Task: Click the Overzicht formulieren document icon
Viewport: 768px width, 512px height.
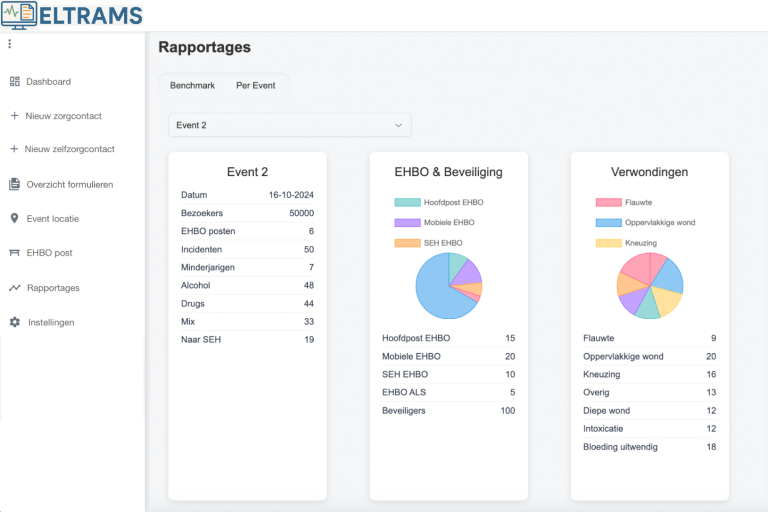Action: [14, 184]
